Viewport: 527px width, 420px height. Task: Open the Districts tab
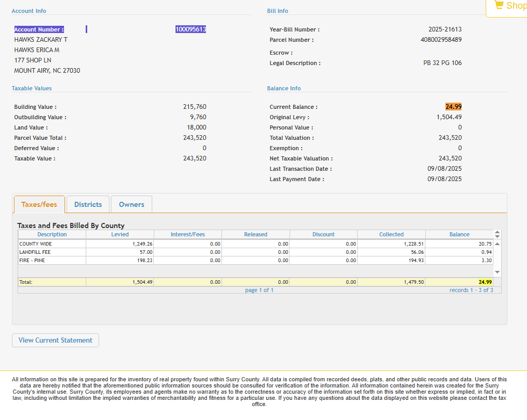pyautogui.click(x=88, y=204)
